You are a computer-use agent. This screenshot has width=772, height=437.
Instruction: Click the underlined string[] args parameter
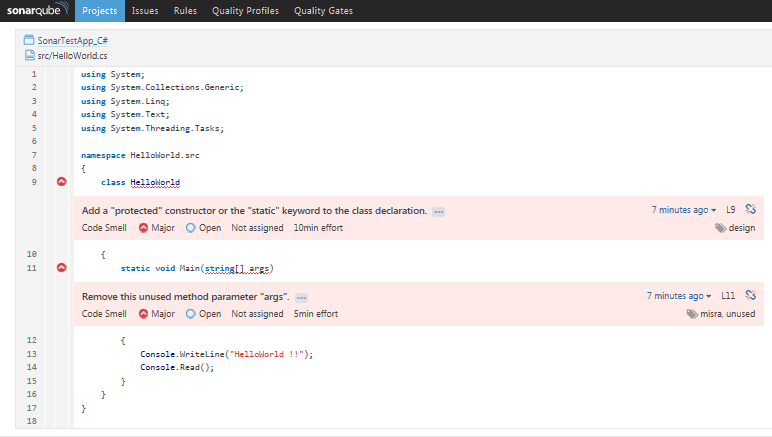(x=237, y=269)
